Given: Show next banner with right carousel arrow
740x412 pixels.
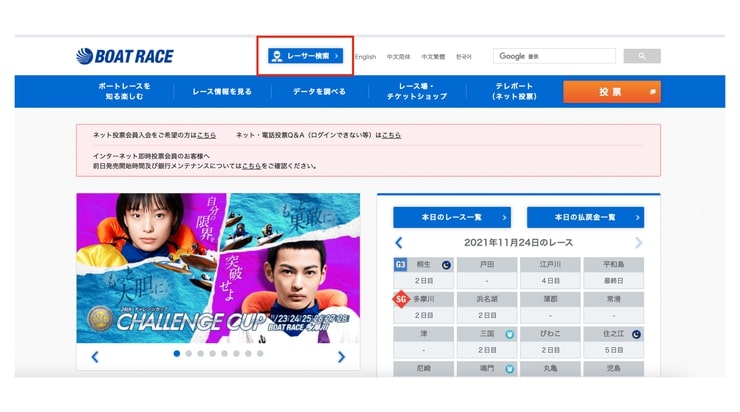Looking at the screenshot, I should (x=342, y=357).
